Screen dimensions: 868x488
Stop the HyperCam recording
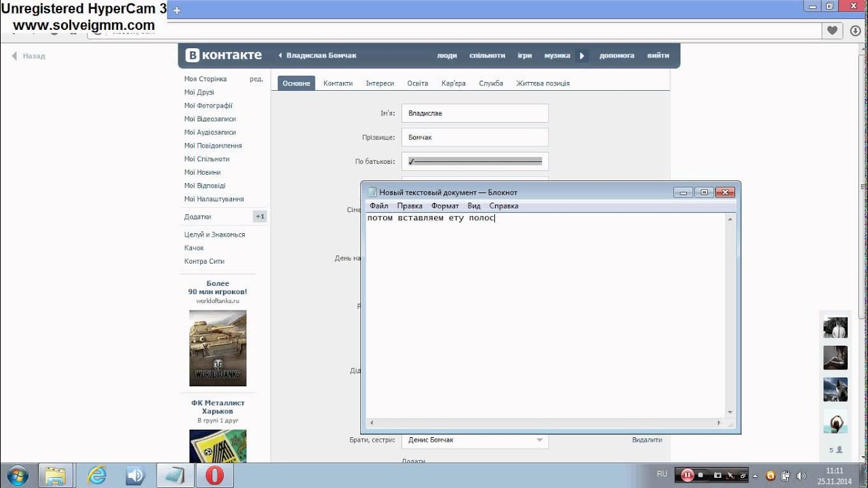point(701,475)
